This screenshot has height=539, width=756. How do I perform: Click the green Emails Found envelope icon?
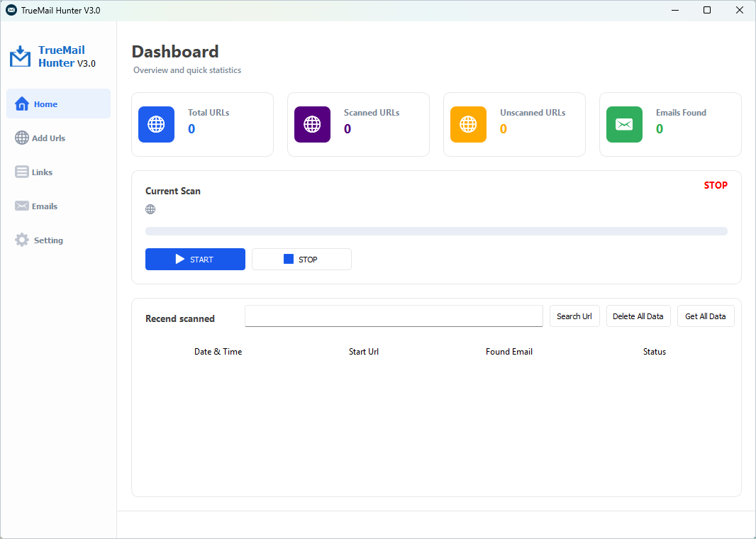point(624,124)
